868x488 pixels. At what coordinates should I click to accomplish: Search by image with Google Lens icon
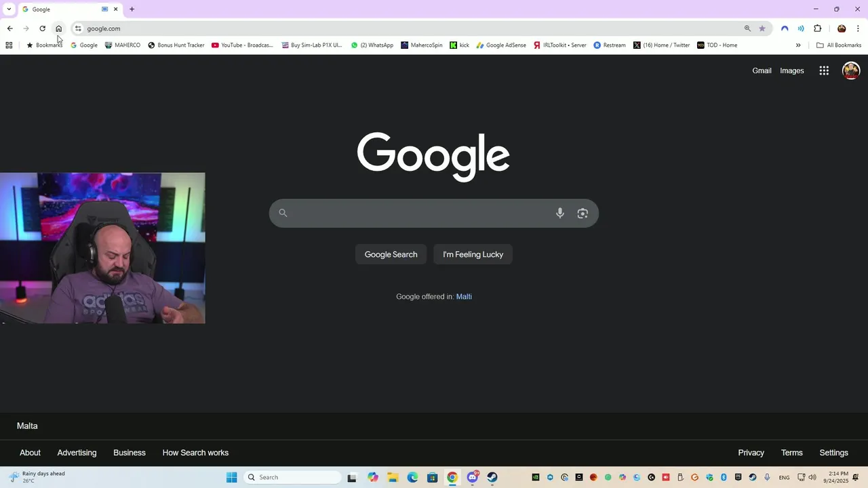[x=583, y=213]
